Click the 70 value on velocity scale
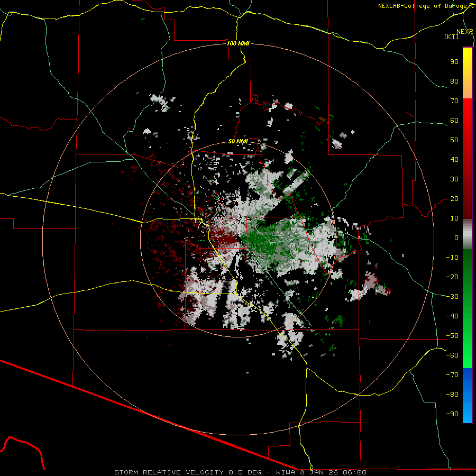The image size is (476, 476). pos(454,101)
